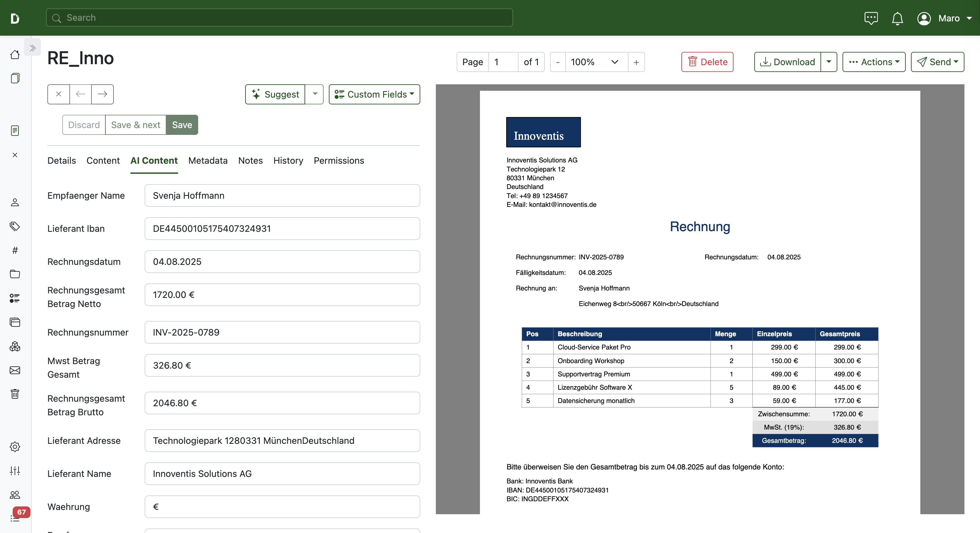Expand the Download split-button arrow
This screenshot has height=533, width=980.
829,62
